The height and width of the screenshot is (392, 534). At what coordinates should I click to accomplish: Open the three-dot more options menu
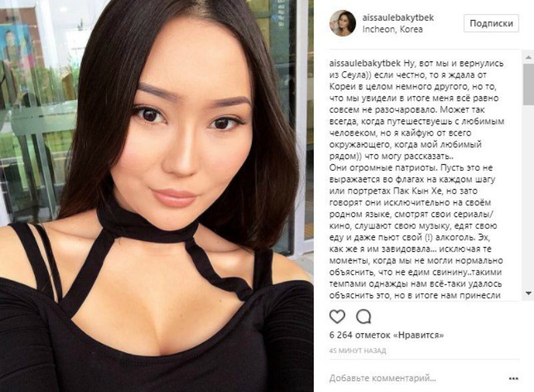pyautogui.click(x=513, y=379)
